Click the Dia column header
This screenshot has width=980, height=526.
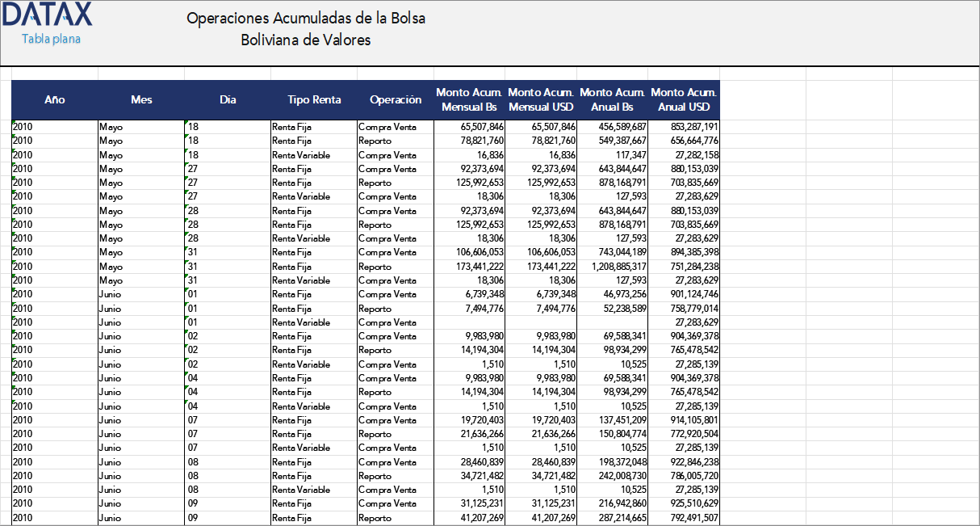pos(228,100)
